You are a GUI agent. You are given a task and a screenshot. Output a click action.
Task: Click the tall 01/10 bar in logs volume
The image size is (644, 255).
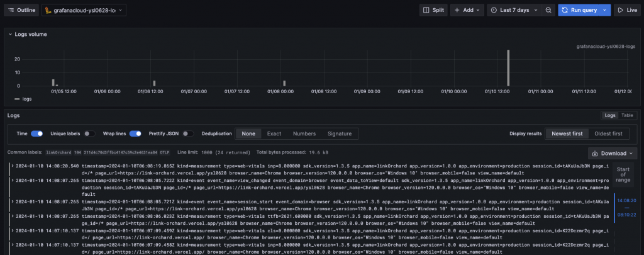tap(508, 68)
